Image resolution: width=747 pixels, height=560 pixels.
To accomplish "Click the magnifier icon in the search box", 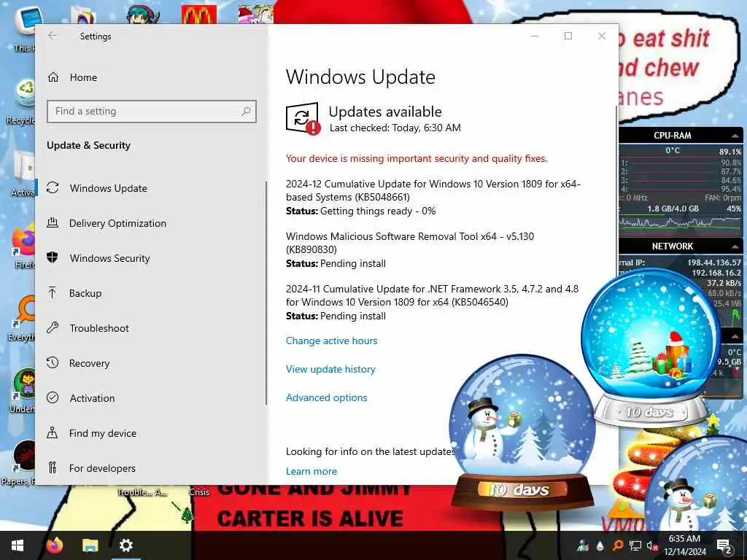I will (x=246, y=112).
